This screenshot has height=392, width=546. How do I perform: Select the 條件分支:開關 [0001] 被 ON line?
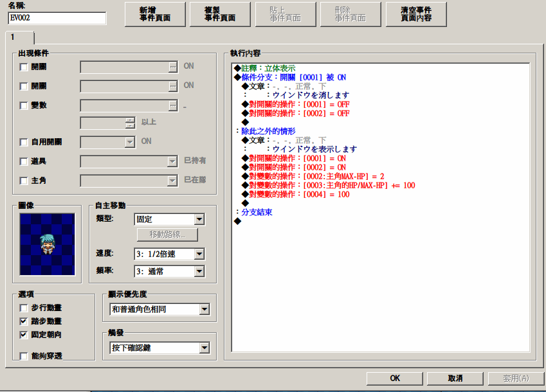[290, 77]
